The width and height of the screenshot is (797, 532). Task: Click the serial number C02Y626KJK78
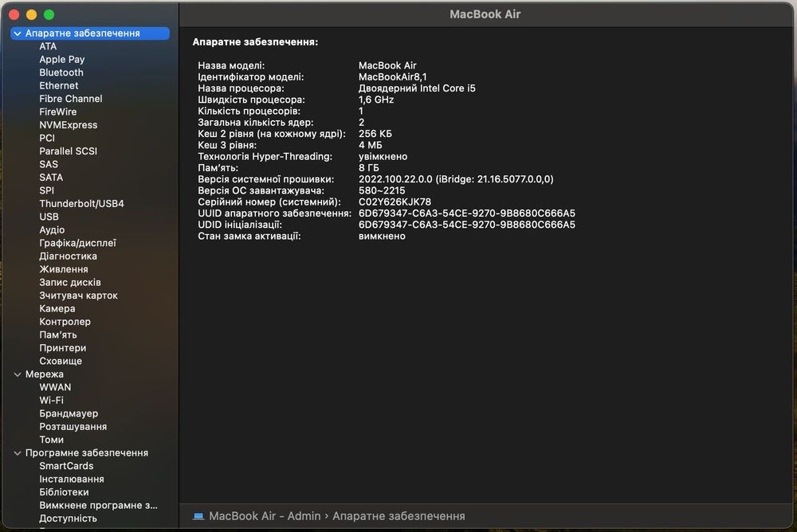395,202
